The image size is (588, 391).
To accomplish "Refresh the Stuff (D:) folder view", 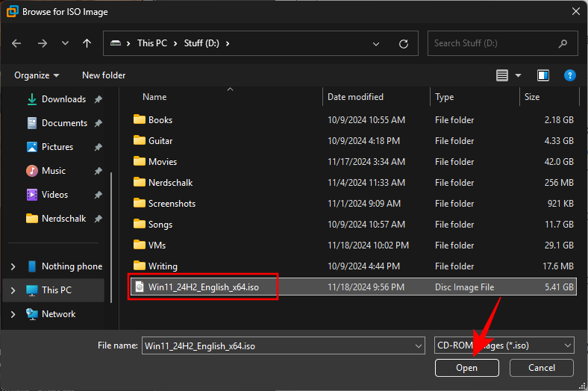I will click(404, 43).
